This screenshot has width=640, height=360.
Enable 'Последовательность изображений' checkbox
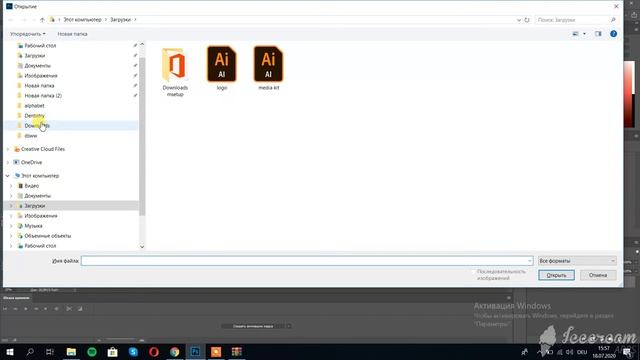(x=474, y=272)
